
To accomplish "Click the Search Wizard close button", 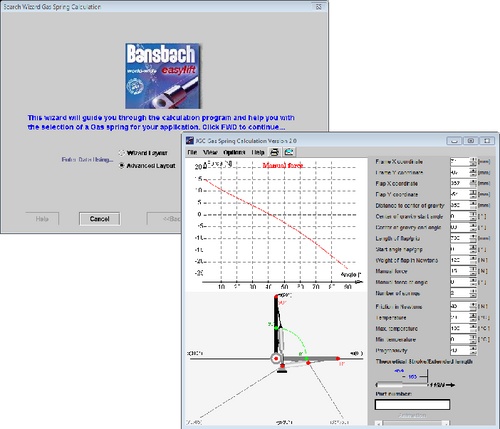I will (x=319, y=7).
